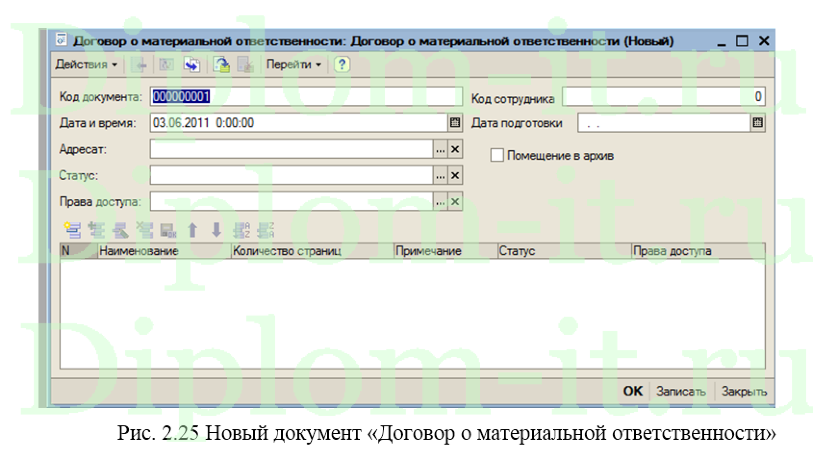Open the Действия dropdown menu
The image size is (813, 460).
pyautogui.click(x=86, y=65)
